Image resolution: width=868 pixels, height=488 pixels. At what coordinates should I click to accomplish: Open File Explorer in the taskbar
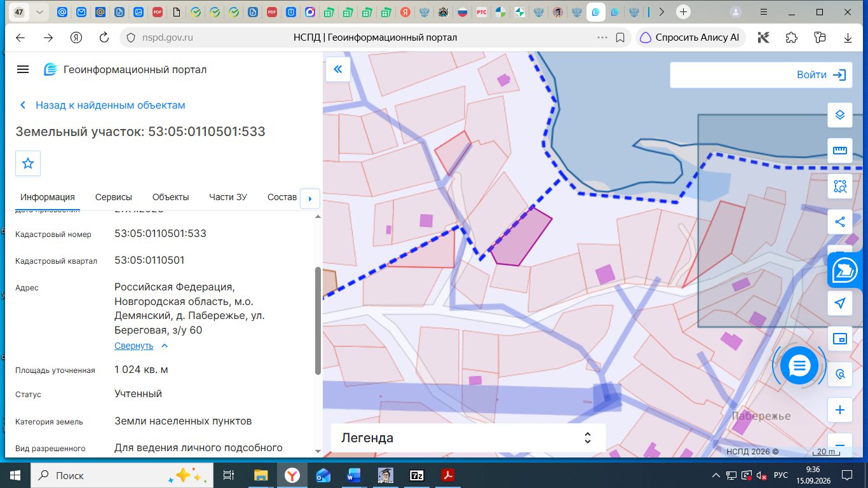[261, 475]
